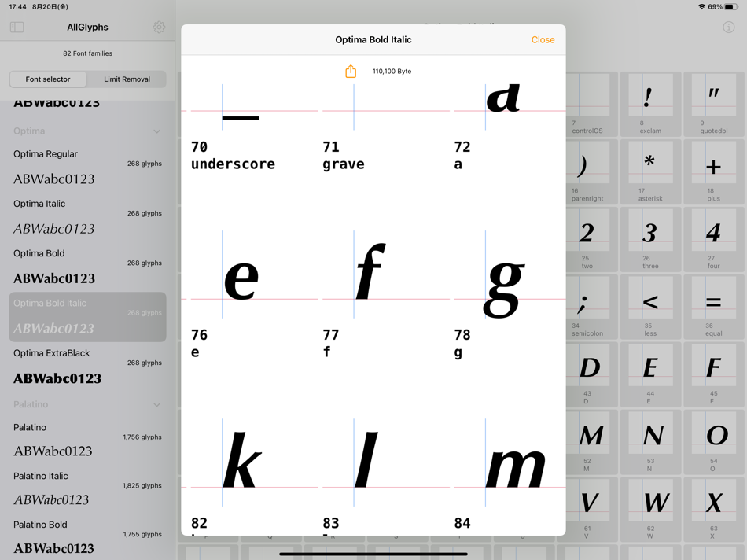The height and width of the screenshot is (560, 747).
Task: Select glyph tile 52 M
Action: (591, 442)
